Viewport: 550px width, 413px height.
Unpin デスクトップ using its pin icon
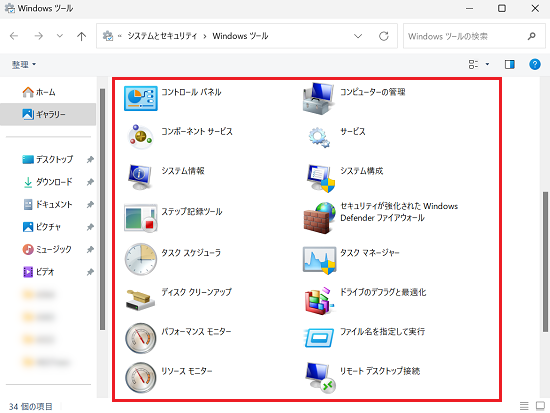[x=90, y=159]
